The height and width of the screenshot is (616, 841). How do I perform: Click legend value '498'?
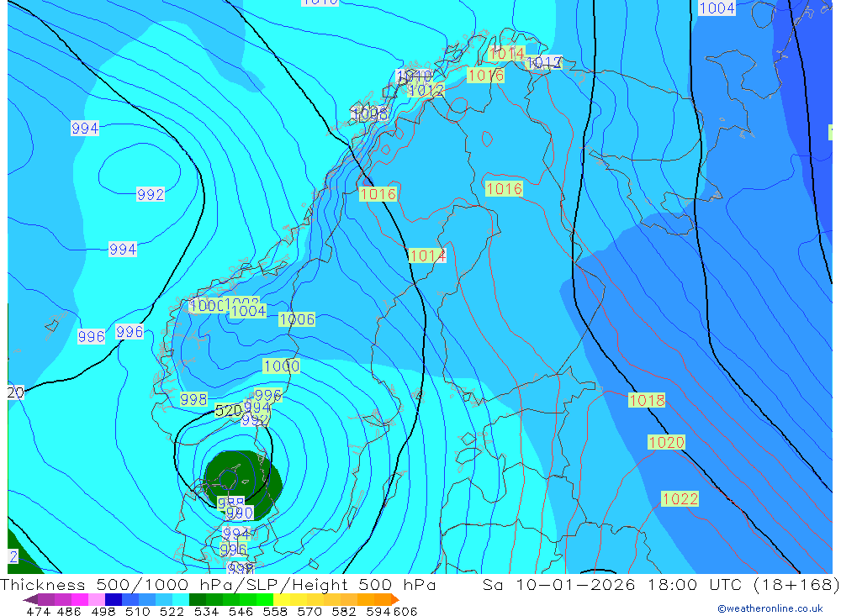103,611
